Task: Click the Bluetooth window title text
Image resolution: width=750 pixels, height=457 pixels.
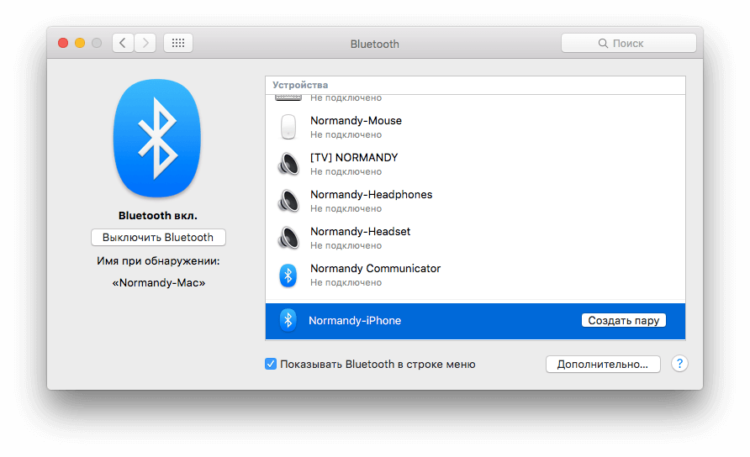Action: coord(375,44)
